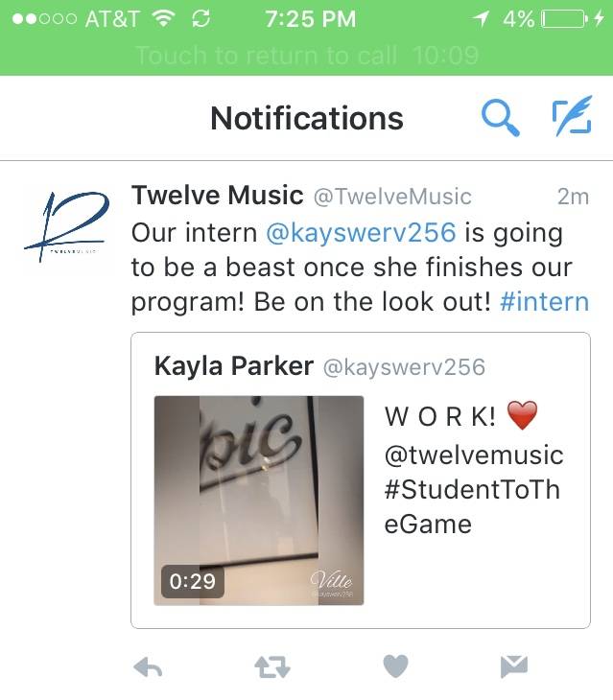This screenshot has width=613, height=700.
Task: Tap the @TwelveMusic handle
Action: pyautogui.click(x=392, y=197)
